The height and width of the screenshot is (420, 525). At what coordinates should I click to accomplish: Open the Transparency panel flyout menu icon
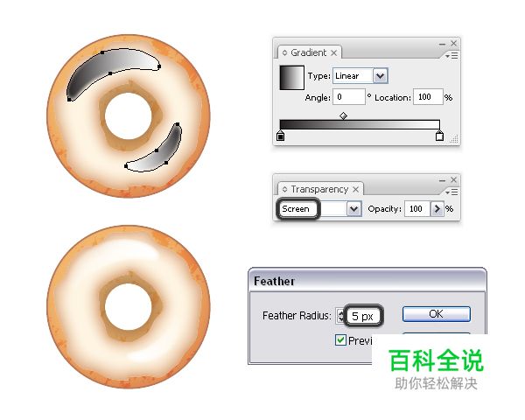452,192
